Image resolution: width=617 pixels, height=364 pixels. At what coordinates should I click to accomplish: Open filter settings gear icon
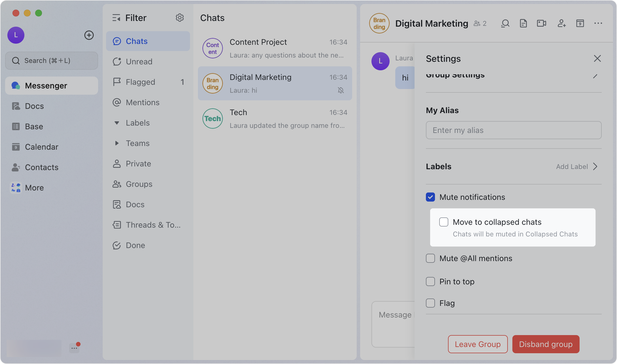[x=180, y=18]
